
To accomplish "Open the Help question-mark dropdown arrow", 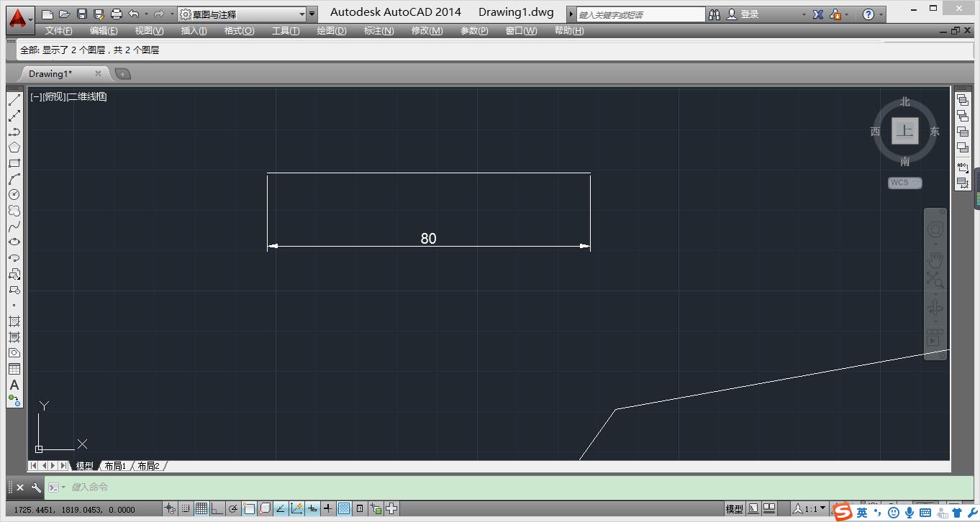I will click(x=881, y=14).
